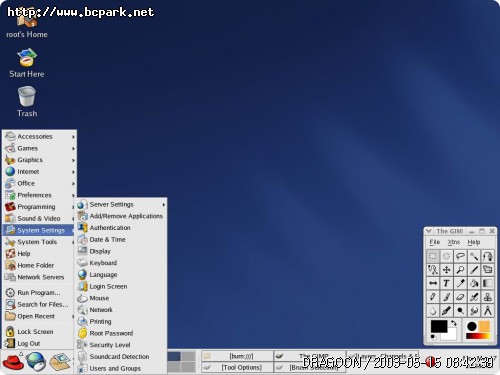Launch the email client from the panel
Viewport: 500px width, 375px height.
(x=60, y=362)
